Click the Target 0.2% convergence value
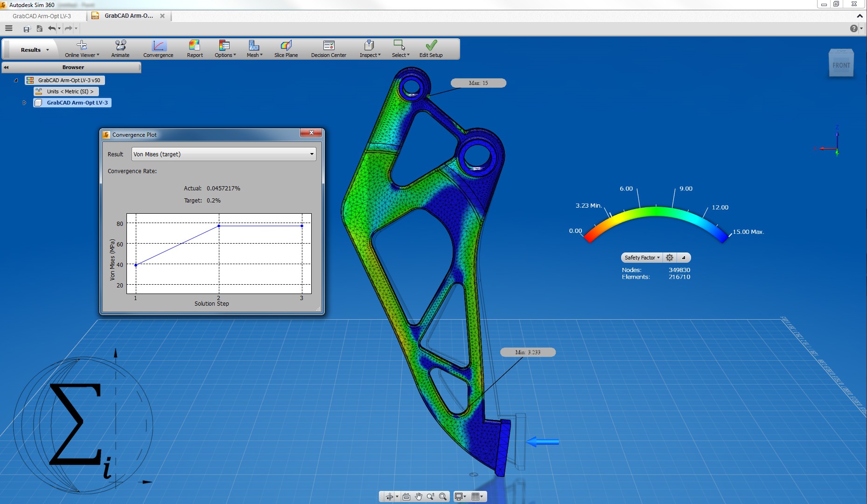Screen dimensions: 867x504 coord(214,201)
